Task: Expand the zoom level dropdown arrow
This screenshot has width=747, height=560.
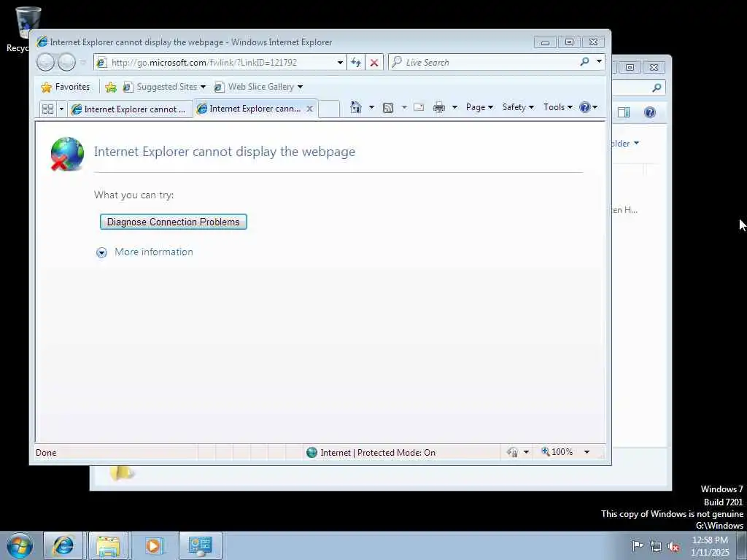Action: point(587,452)
